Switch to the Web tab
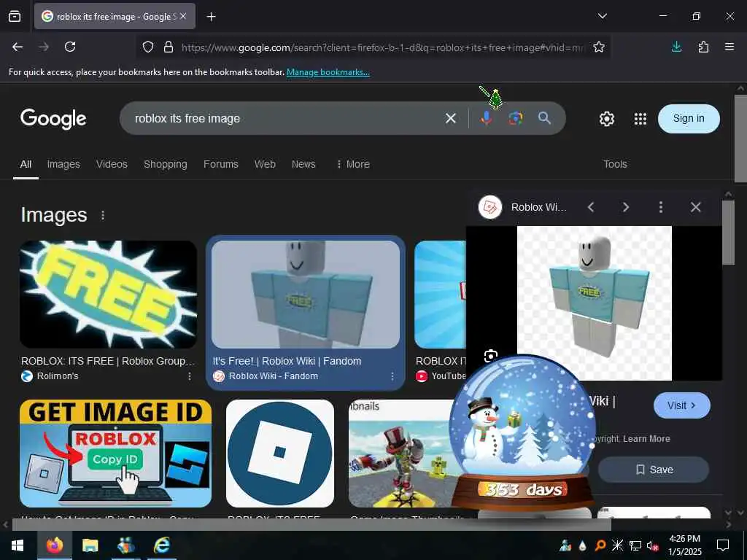The image size is (747, 560). click(265, 164)
